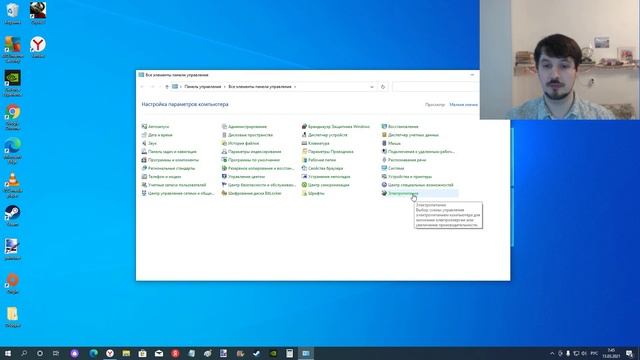Screen dimensions: 640x360
Task: Open Центр управления сетями icon
Action: pos(144,193)
